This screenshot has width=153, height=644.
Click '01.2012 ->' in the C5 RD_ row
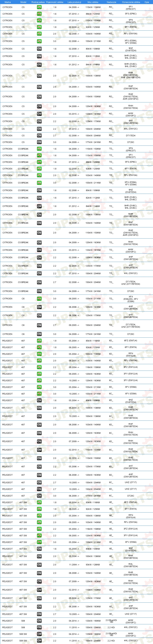coord(74,65)
